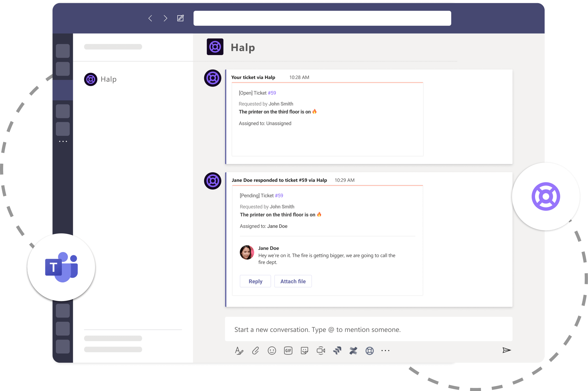Image resolution: width=588 pixels, height=391 pixels.
Task: Send the message with arrow icon
Action: point(507,350)
